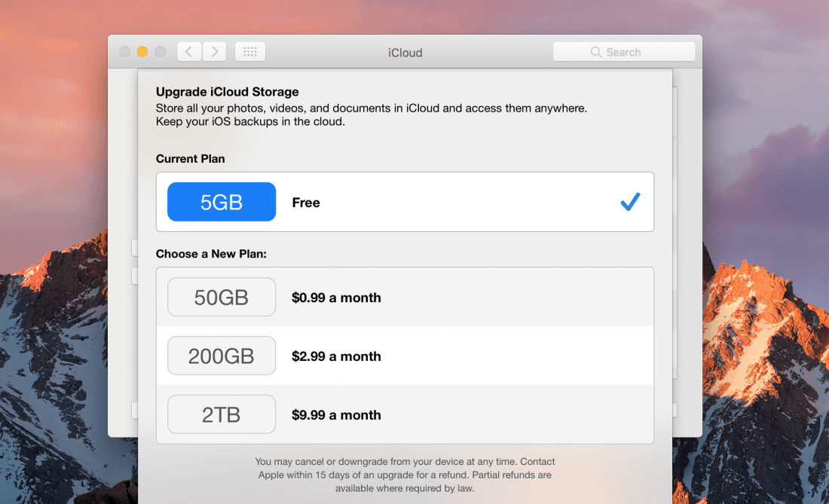Image resolution: width=829 pixels, height=504 pixels.
Task: Choose the 50GB storage plan
Action: tap(222, 297)
